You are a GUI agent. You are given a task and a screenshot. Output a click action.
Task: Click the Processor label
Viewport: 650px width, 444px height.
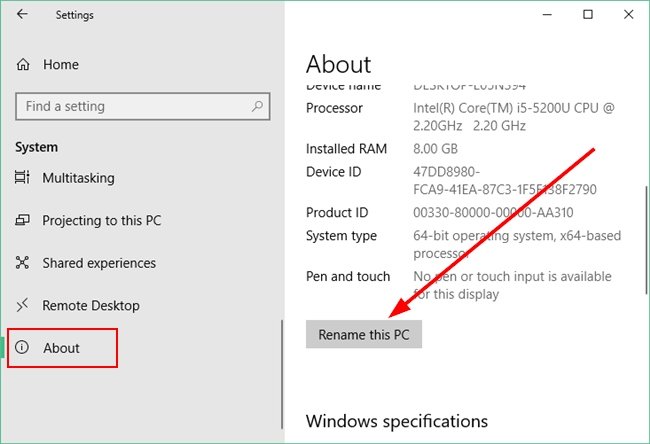(x=334, y=108)
